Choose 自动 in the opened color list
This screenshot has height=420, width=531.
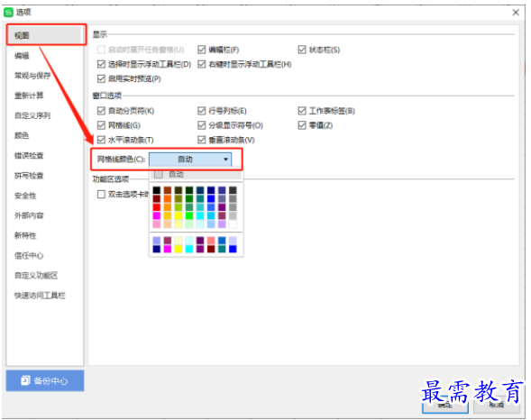tap(196, 175)
